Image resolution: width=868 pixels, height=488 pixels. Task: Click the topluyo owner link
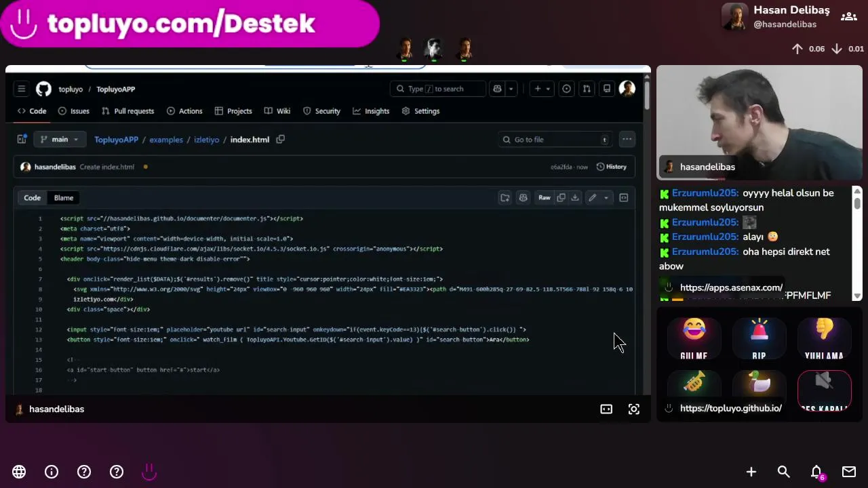71,89
